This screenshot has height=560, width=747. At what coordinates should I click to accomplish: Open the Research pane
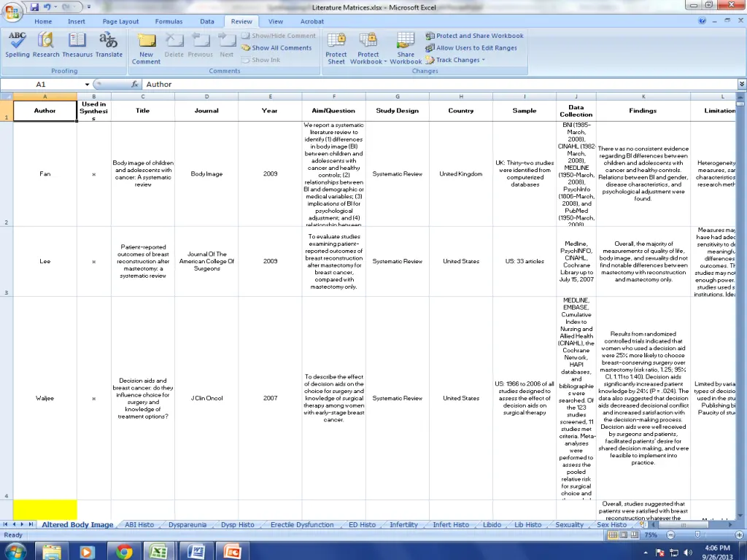click(46, 44)
